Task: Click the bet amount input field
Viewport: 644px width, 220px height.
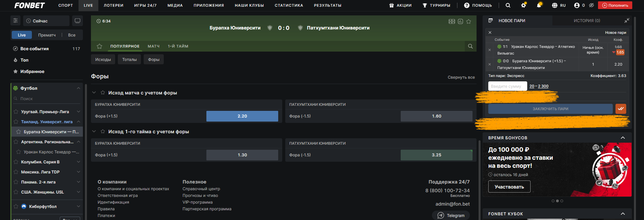Action: [508, 86]
